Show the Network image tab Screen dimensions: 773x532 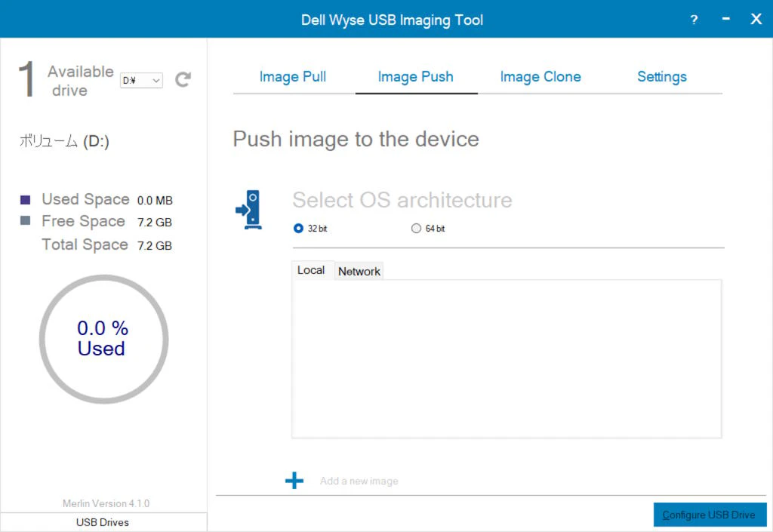pos(359,271)
